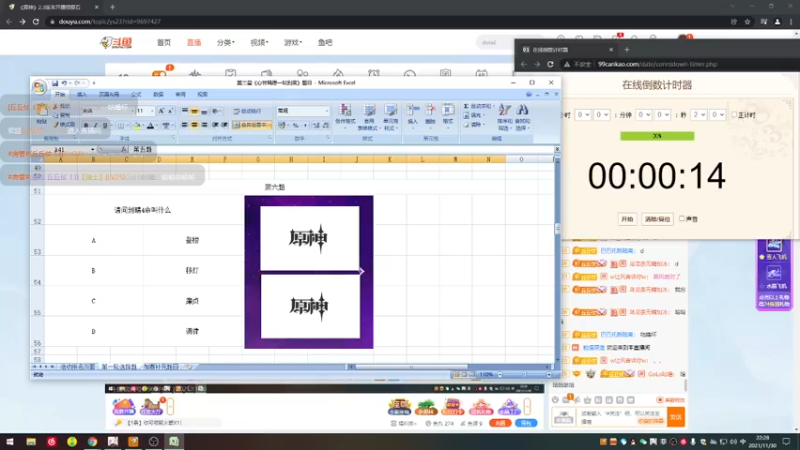Open minutes tens digit dropdown
The image size is (800, 450).
click(644, 115)
